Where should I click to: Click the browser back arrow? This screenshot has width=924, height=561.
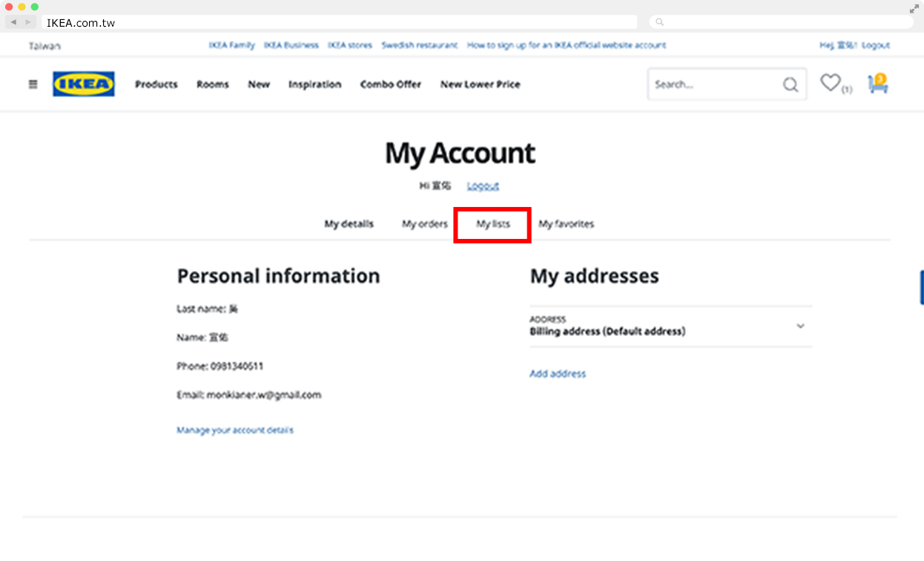[x=13, y=22]
